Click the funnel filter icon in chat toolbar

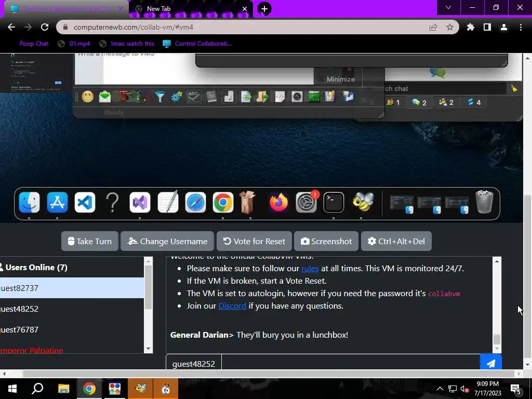(x=159, y=97)
